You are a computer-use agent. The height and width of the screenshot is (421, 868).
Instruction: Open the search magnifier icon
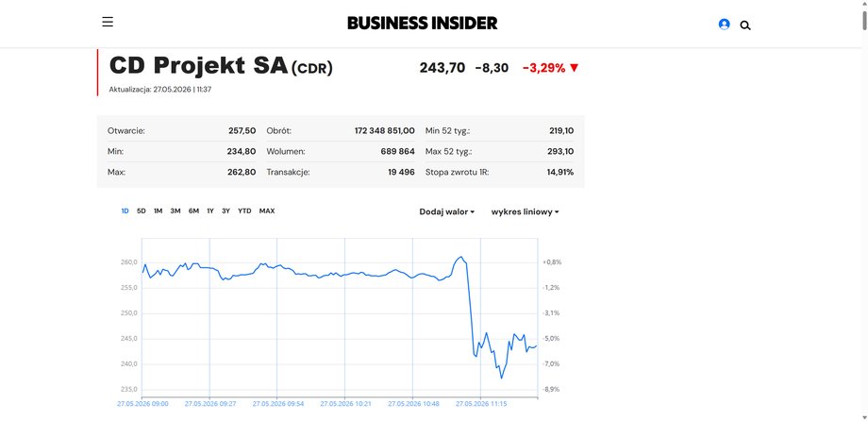click(x=745, y=25)
